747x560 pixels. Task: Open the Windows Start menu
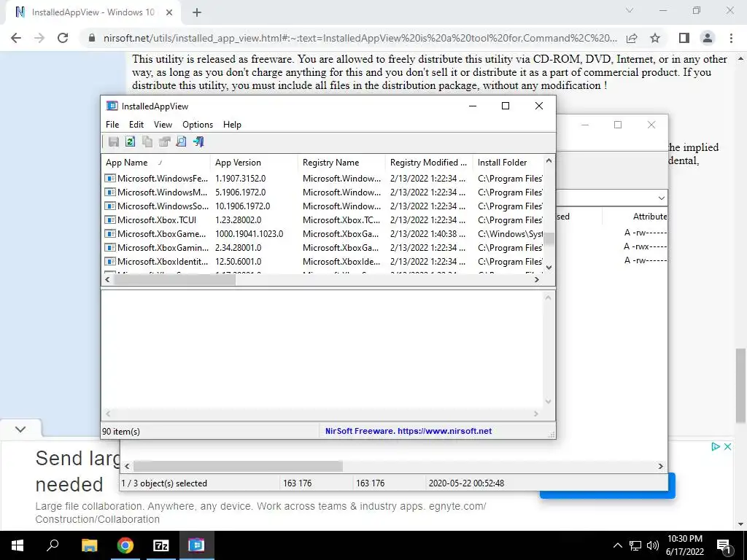pos(18,545)
